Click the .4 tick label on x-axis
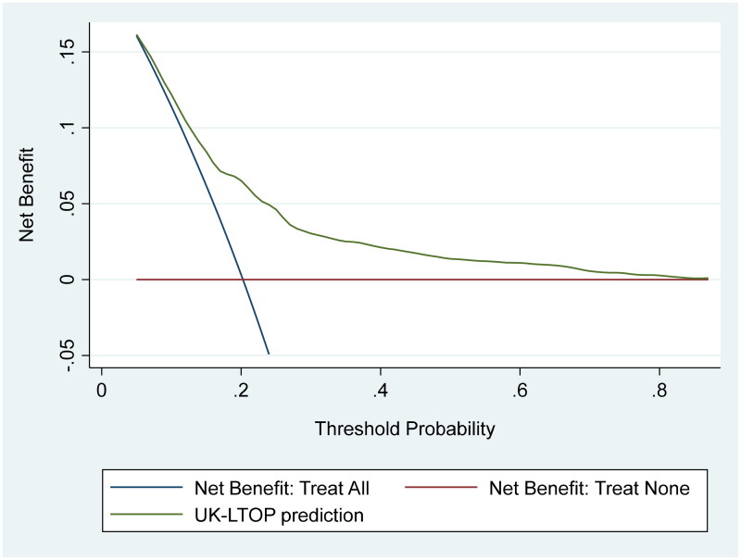 pyautogui.click(x=380, y=390)
